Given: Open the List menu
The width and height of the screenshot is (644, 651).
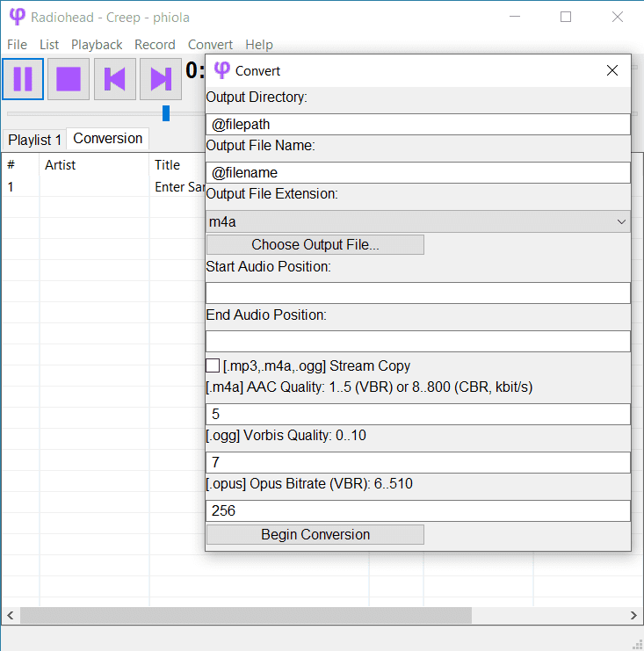Looking at the screenshot, I should (49, 45).
